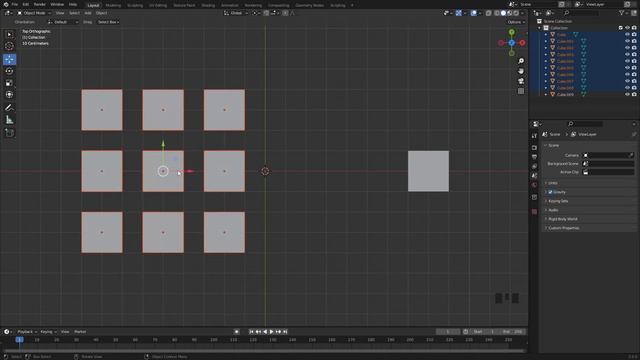Toggle X-Ray mode in viewport header
The width and height of the screenshot is (640, 360).
click(489, 13)
